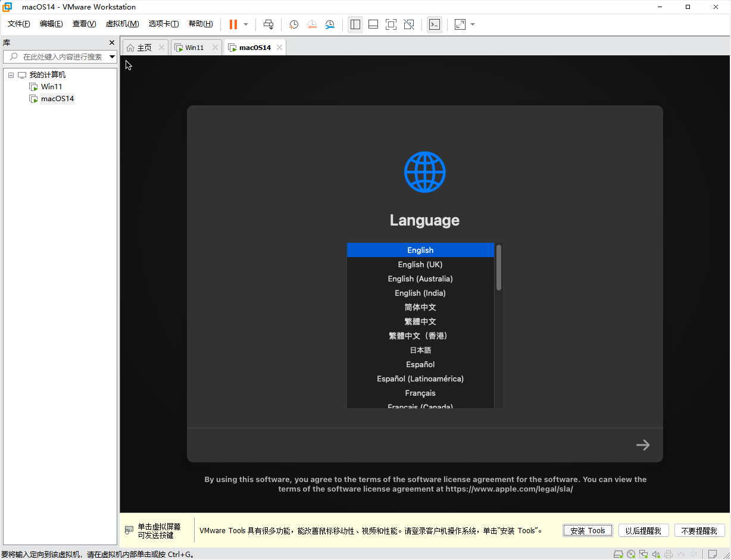The width and height of the screenshot is (731, 560).
Task: Toggle the thumbnail bar view
Action: point(373,24)
